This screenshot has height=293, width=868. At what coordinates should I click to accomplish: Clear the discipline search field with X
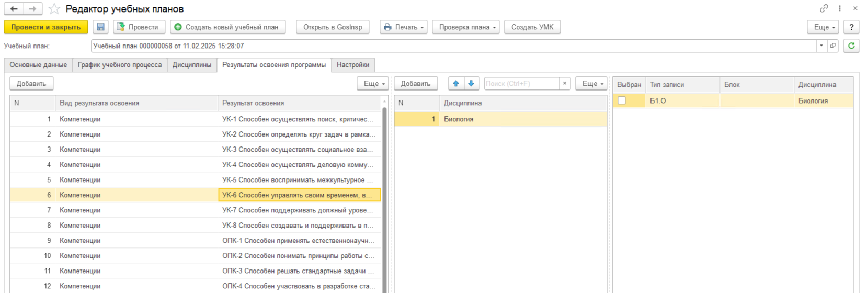click(565, 84)
